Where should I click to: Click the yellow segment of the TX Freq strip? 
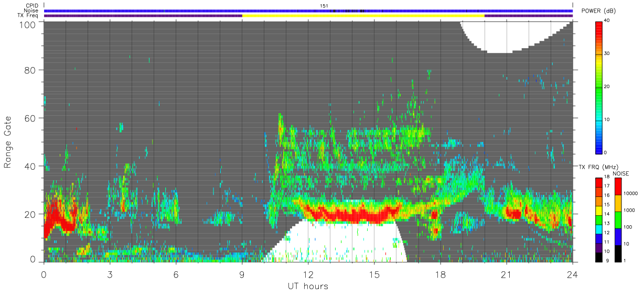pyautogui.click(x=363, y=16)
